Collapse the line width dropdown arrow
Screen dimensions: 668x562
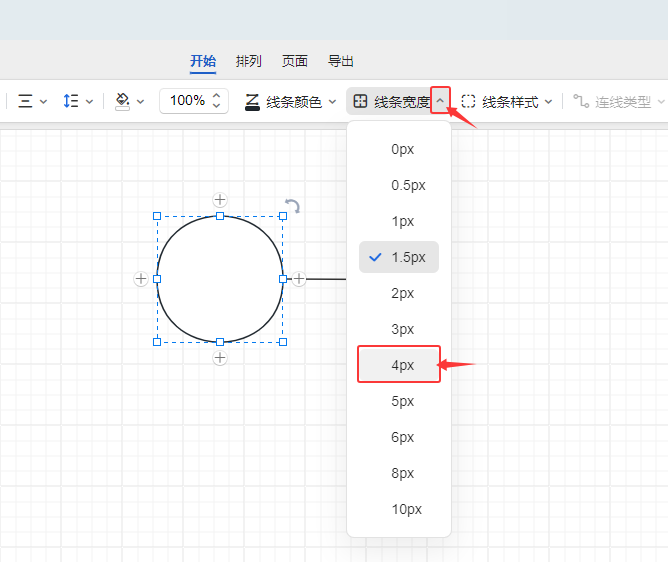440,101
